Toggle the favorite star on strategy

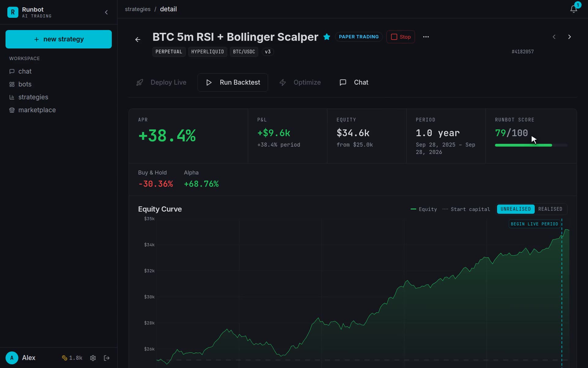(x=327, y=37)
